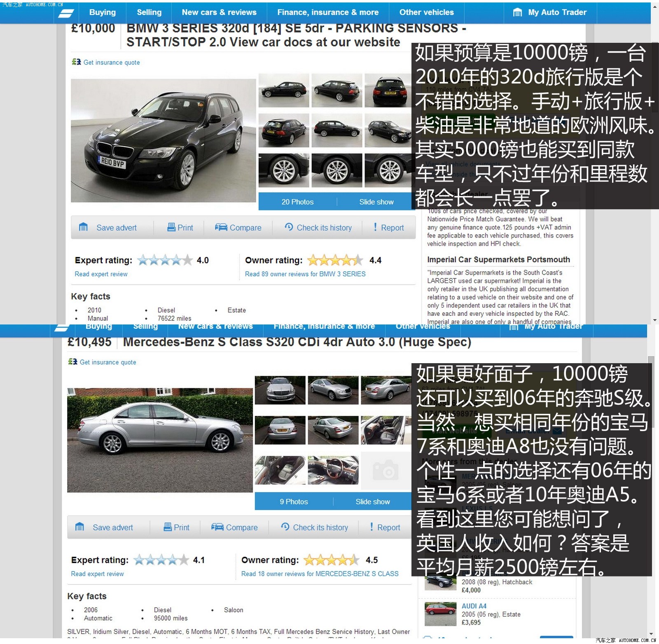The width and height of the screenshot is (659, 644).
Task: Click the Print icon on Mercedes listing
Action: pos(168,527)
